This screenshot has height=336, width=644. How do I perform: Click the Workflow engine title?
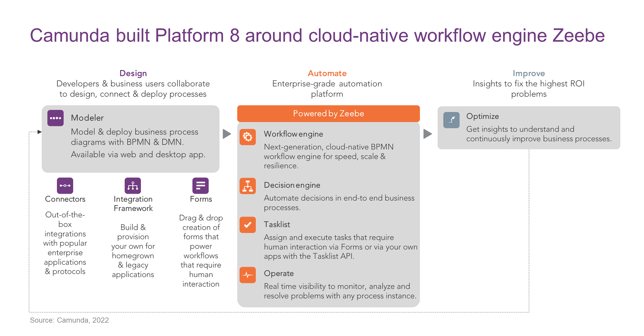click(293, 134)
